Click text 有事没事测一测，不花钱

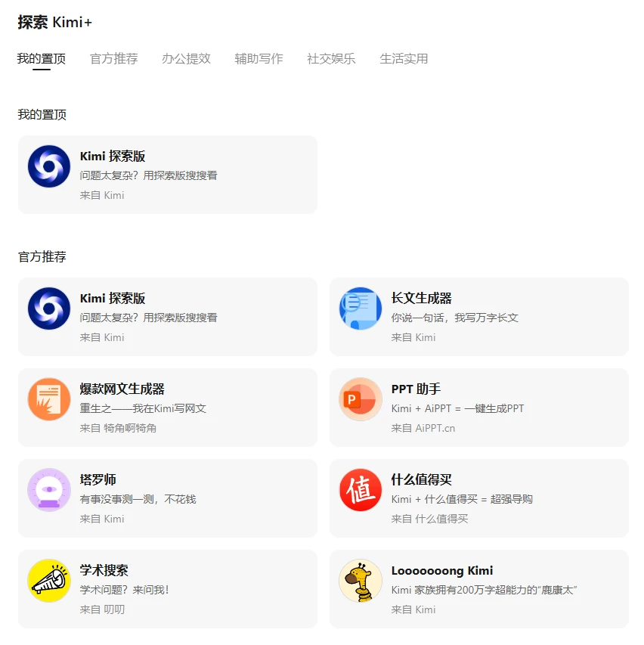[138, 499]
